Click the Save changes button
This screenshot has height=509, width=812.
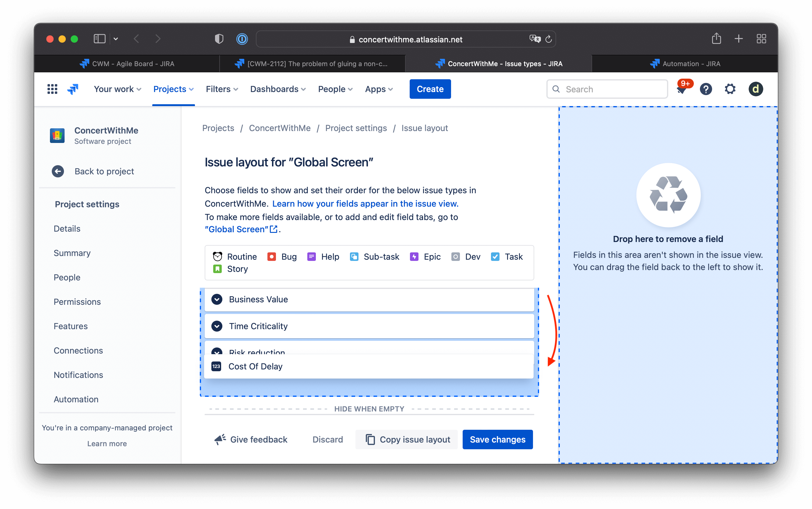497,439
